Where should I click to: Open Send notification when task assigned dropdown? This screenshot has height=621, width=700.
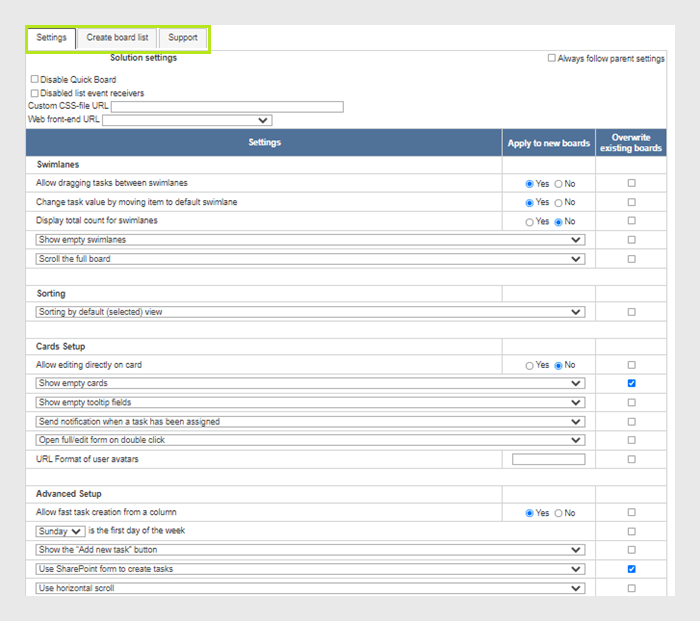tap(310, 421)
